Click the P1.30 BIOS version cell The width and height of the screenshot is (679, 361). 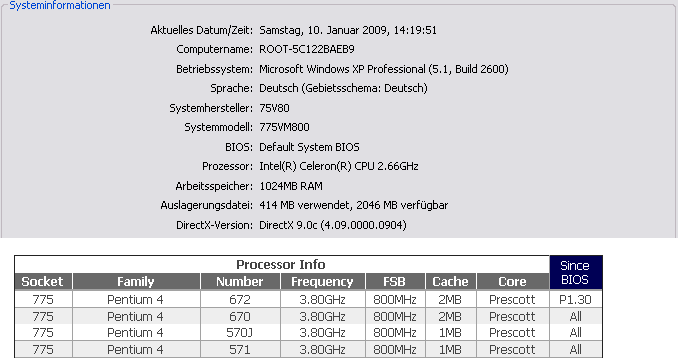pyautogui.click(x=576, y=300)
